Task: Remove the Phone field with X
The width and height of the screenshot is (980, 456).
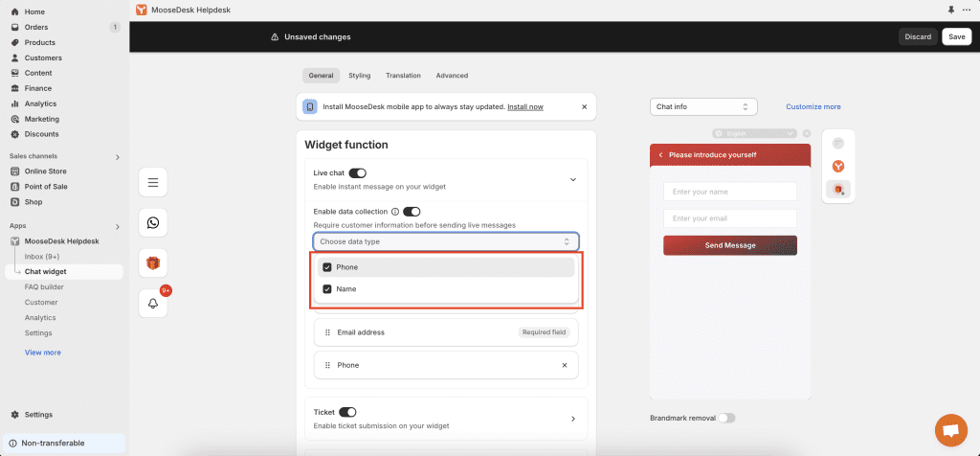Action: 565,365
